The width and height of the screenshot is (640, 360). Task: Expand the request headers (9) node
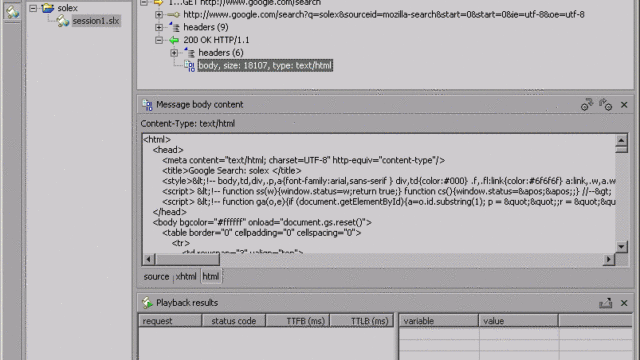point(159,27)
